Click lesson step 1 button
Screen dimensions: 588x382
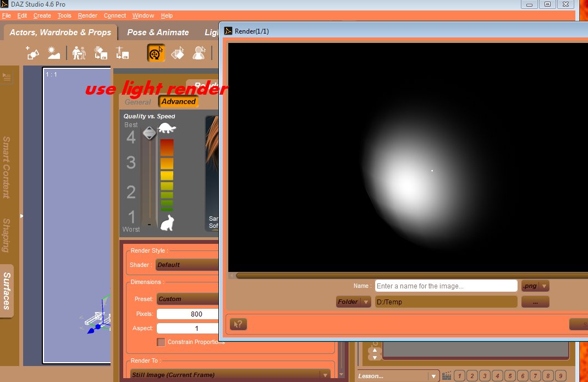[459, 375]
